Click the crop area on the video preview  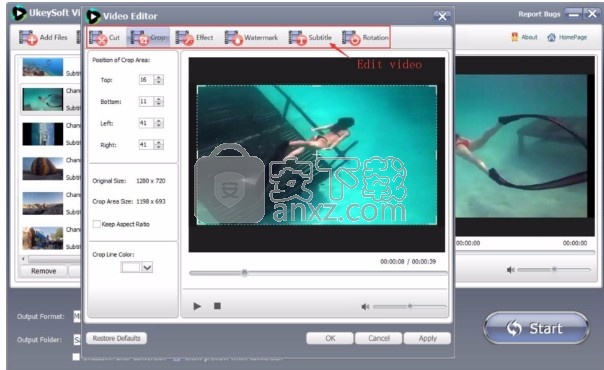click(317, 155)
